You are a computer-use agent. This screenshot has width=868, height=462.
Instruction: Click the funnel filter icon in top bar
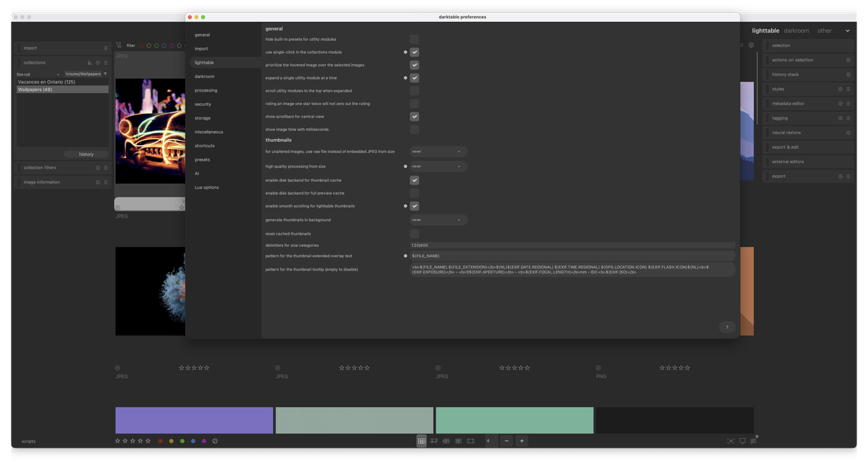pyautogui.click(x=119, y=45)
